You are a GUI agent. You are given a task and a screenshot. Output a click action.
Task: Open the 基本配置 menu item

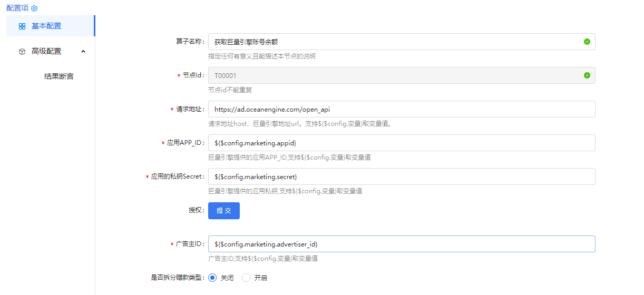[46, 26]
